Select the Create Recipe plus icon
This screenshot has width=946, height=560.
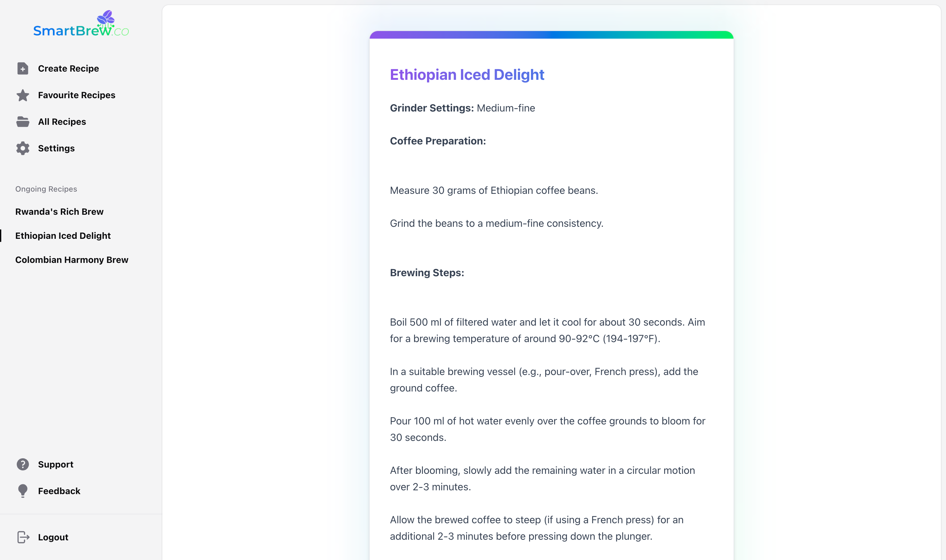[x=23, y=69]
